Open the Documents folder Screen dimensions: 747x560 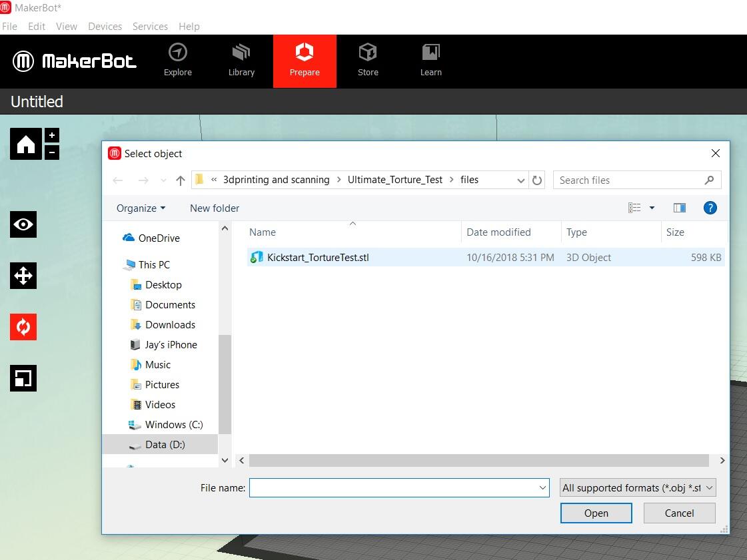coord(163,305)
